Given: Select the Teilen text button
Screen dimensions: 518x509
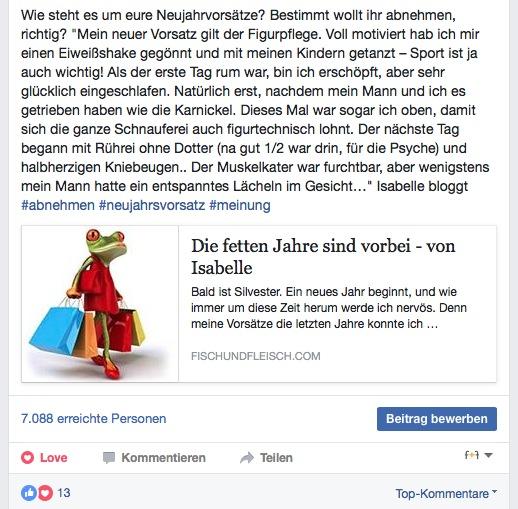Looking at the screenshot, I should tap(276, 458).
